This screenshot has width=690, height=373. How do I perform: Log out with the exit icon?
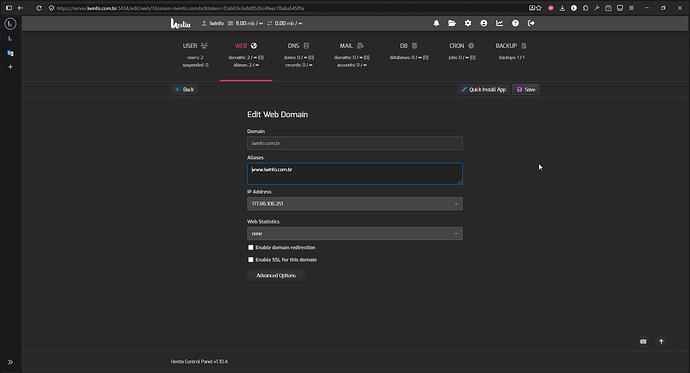[x=531, y=23]
